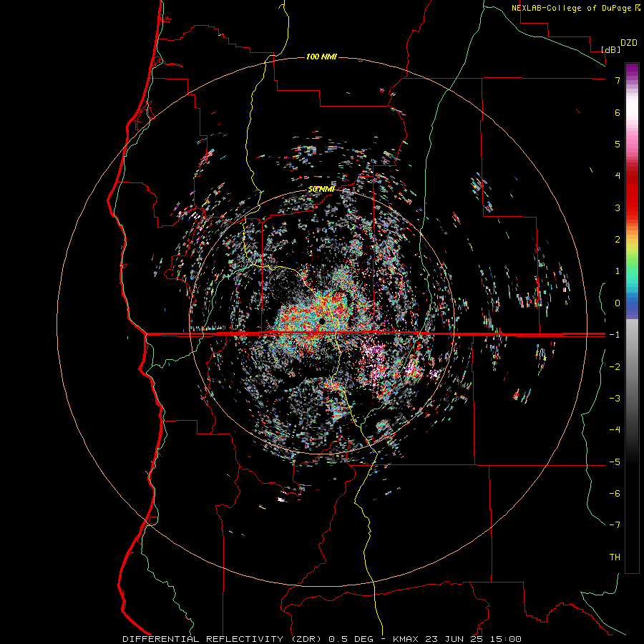Image resolution: width=644 pixels, height=644 pixels.
Task: Click the 50 NMI range ring label
Action: (321, 190)
